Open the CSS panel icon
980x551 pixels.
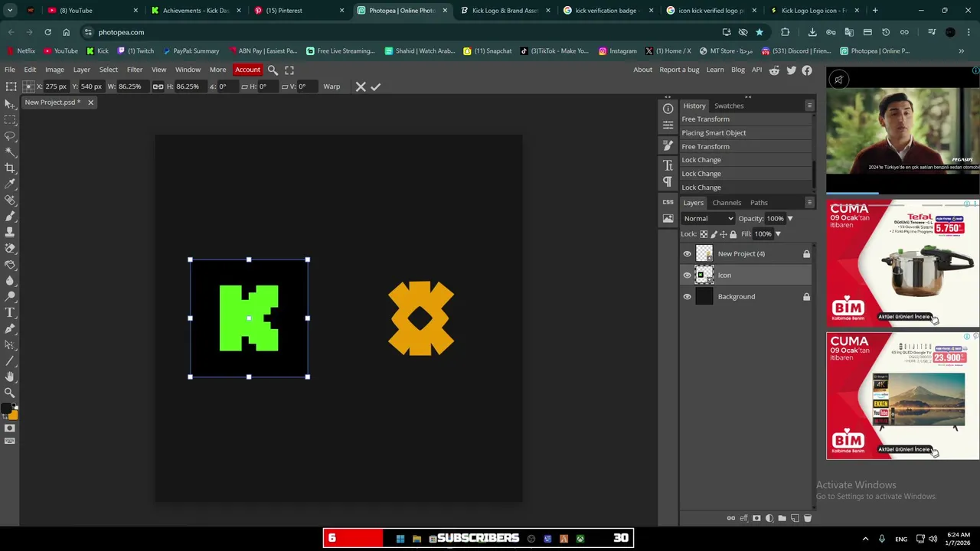pos(668,202)
